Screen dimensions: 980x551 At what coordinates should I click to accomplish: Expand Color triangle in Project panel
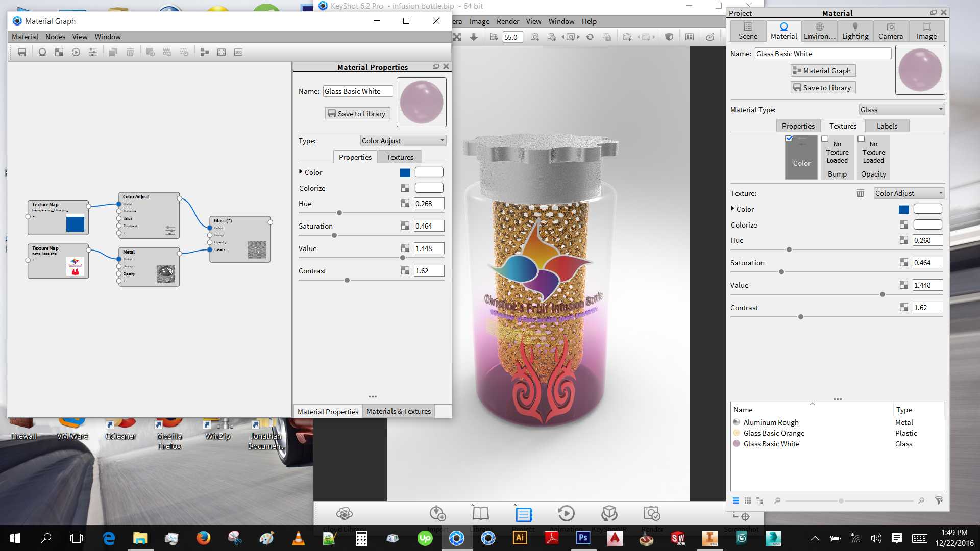[732, 209]
